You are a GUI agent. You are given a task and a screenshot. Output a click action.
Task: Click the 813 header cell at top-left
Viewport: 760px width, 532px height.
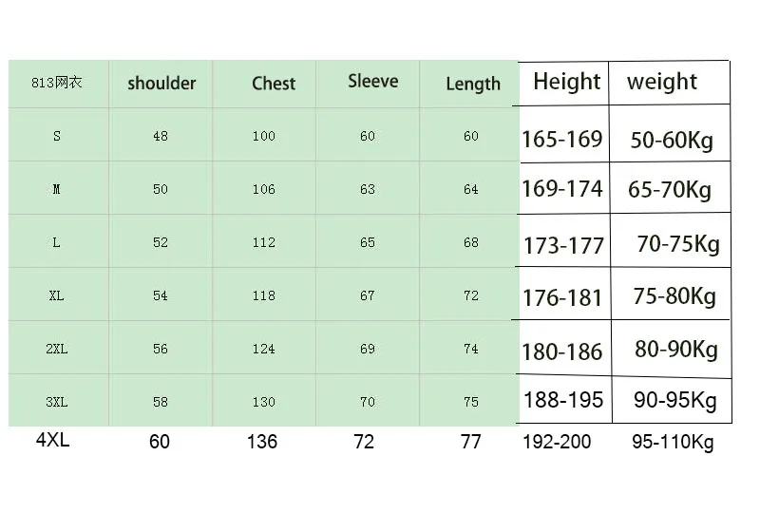57,83
